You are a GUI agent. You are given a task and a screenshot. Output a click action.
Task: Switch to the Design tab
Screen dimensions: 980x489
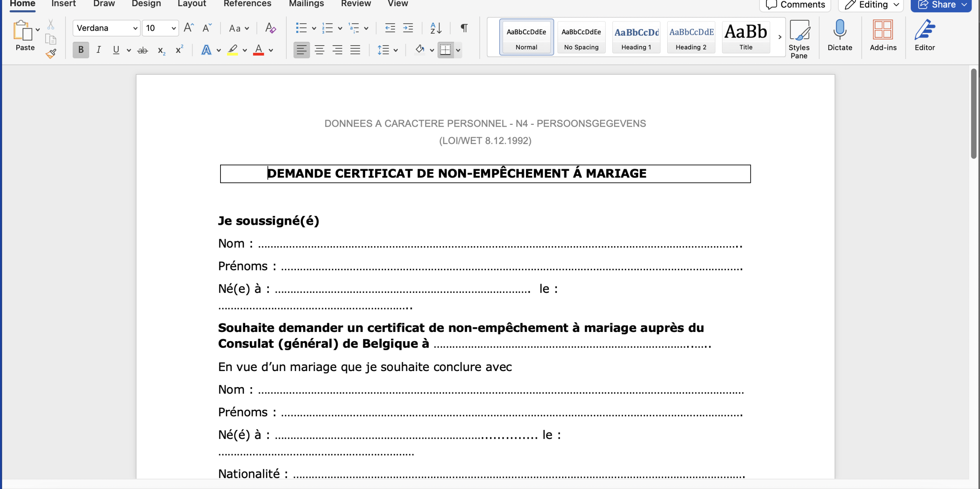(146, 4)
